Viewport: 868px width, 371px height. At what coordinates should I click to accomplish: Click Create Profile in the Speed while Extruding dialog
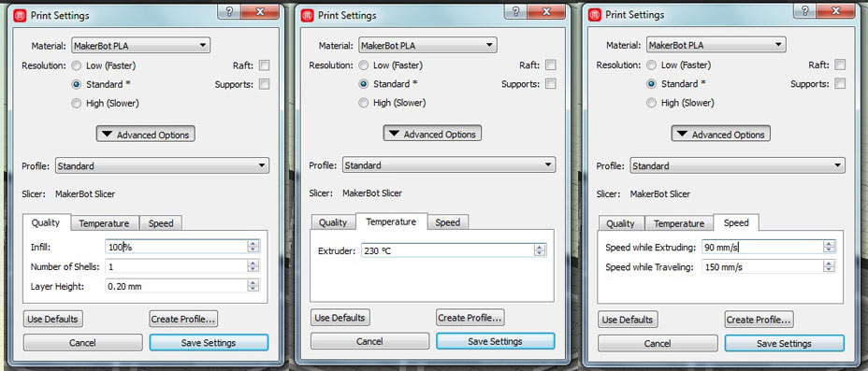pyautogui.click(x=759, y=320)
